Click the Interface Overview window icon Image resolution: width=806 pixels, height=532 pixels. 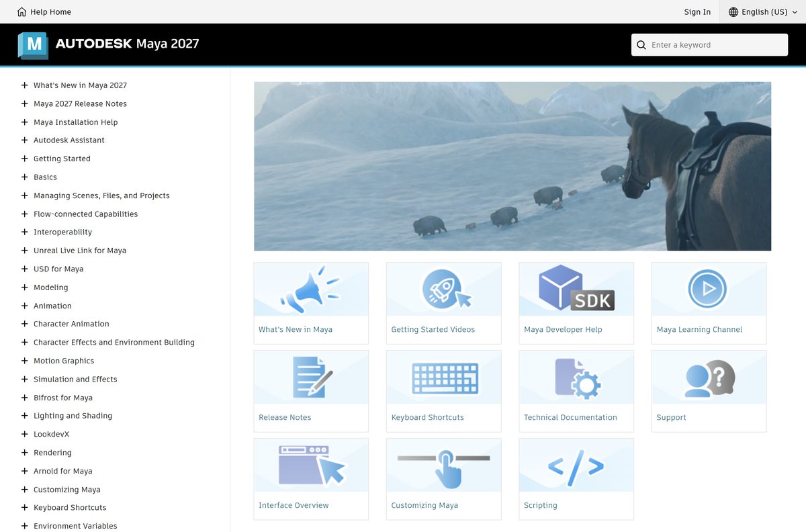[312, 465]
